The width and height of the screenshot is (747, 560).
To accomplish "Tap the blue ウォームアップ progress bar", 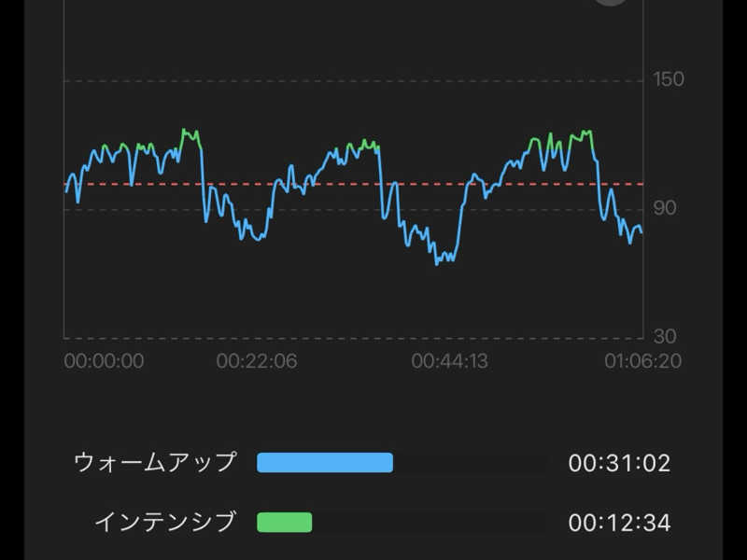I will [x=324, y=463].
